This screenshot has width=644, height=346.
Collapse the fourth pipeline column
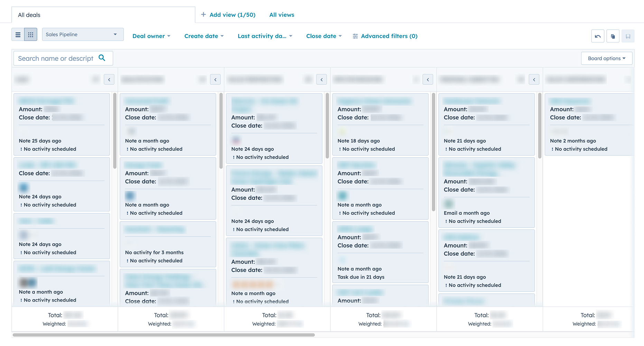(428, 79)
